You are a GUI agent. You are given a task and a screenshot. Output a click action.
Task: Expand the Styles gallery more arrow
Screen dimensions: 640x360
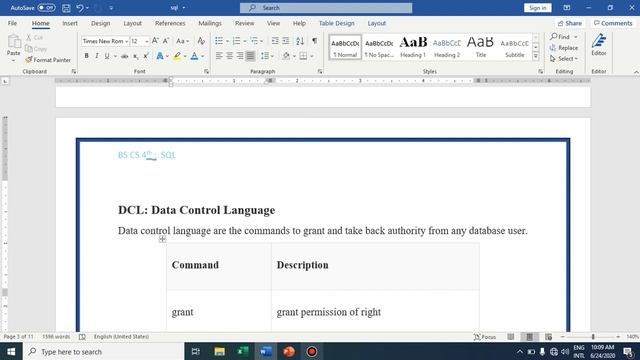(536, 56)
